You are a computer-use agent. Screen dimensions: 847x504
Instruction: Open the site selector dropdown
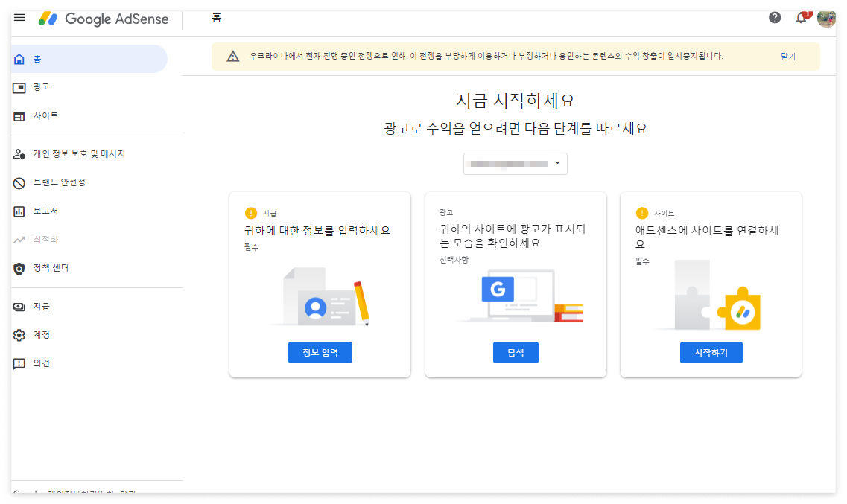516,164
